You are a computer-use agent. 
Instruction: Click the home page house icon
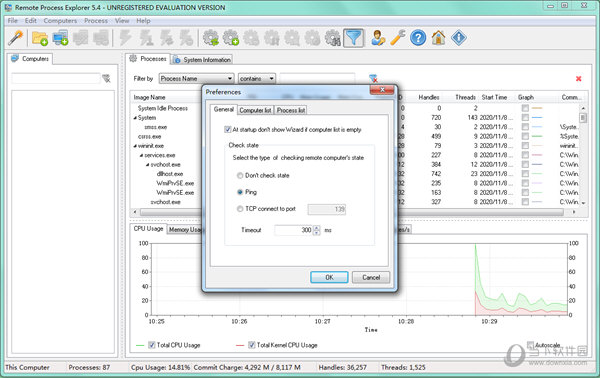click(x=439, y=38)
